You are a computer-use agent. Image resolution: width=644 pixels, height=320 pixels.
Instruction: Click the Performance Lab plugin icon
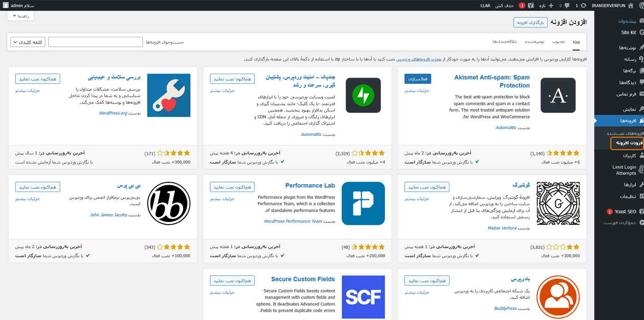click(363, 204)
